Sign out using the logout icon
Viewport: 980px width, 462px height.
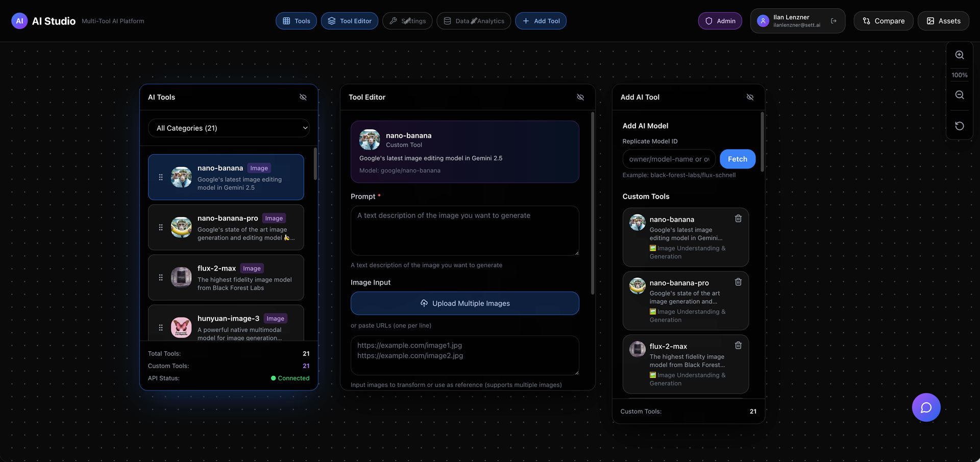(834, 21)
